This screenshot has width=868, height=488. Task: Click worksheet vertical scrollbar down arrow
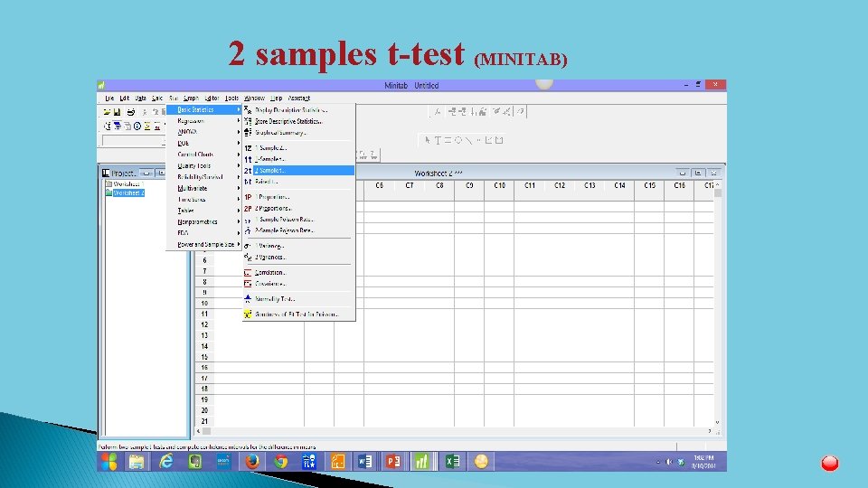click(x=717, y=423)
